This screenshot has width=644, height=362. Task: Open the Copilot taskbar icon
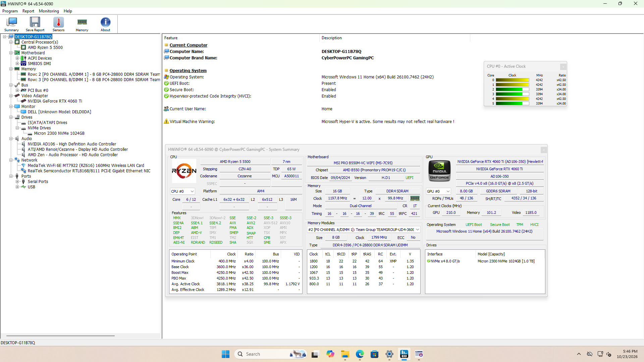point(330,354)
